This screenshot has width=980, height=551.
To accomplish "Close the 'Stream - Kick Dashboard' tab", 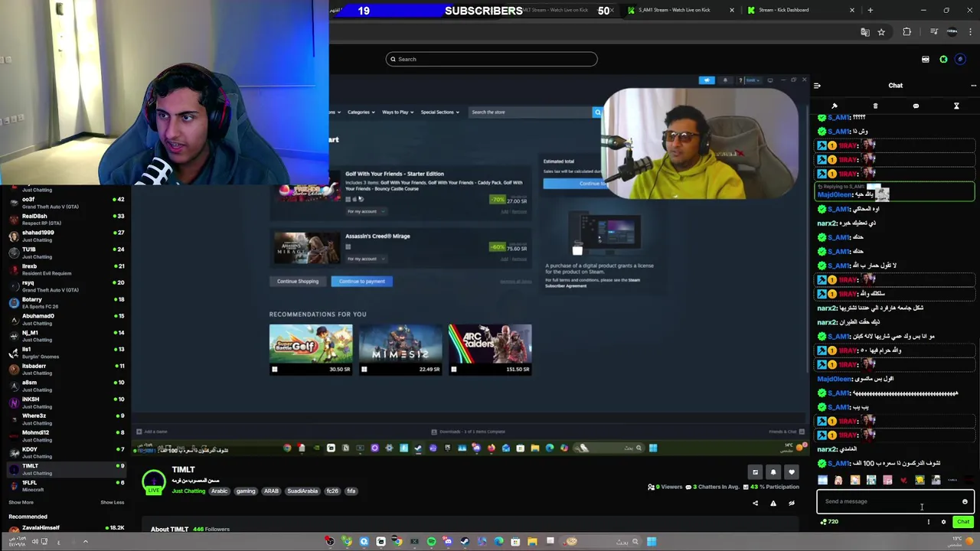I will [852, 10].
